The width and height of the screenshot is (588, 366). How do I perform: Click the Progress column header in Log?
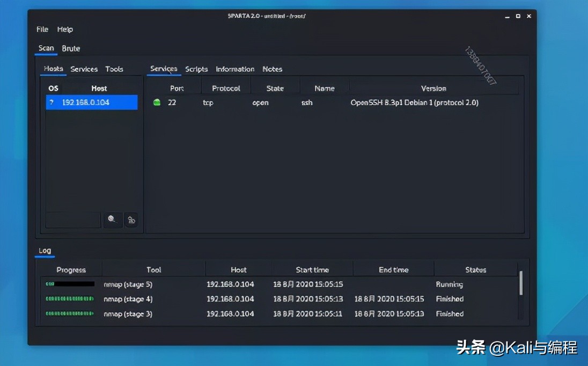pyautogui.click(x=71, y=270)
